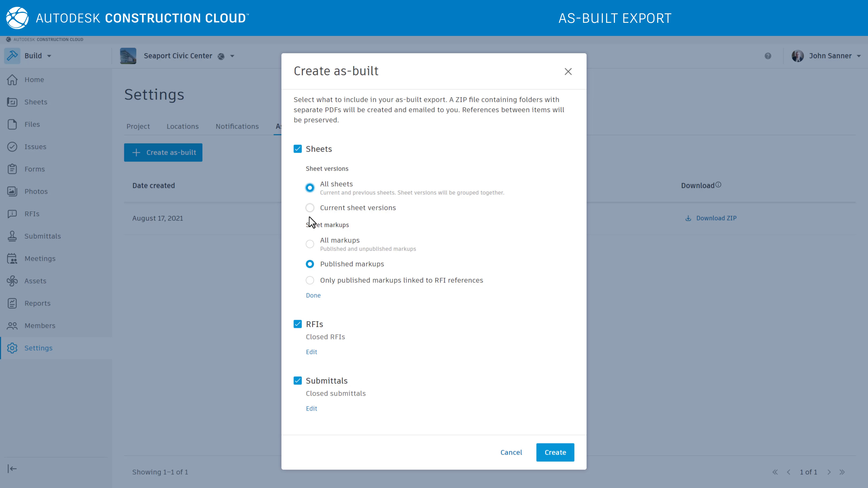Viewport: 868px width, 488px height.
Task: Open the Submittals stamp icon
Action: click(12, 236)
